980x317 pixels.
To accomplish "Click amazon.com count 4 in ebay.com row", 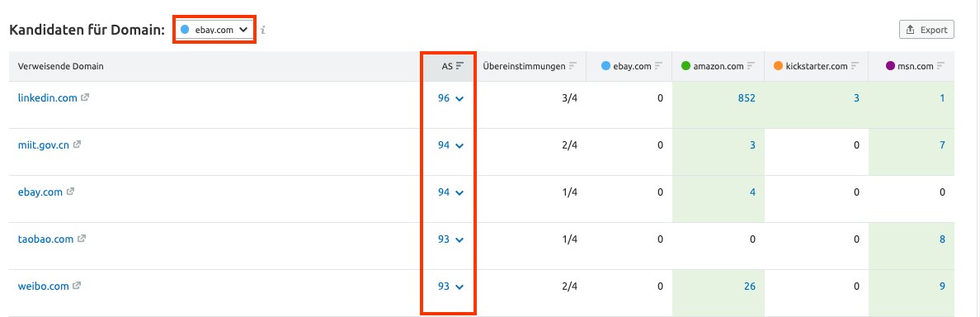I will 753,192.
